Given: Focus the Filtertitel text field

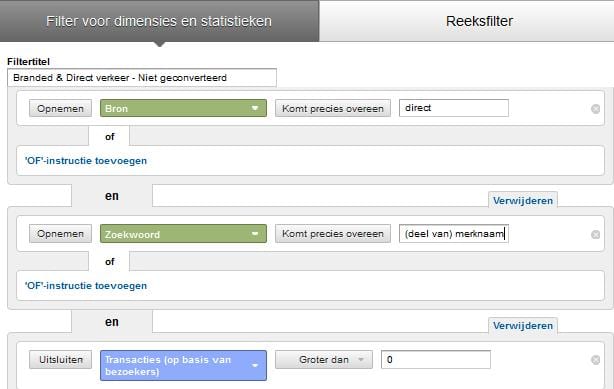Looking at the screenshot, I should point(142,78).
